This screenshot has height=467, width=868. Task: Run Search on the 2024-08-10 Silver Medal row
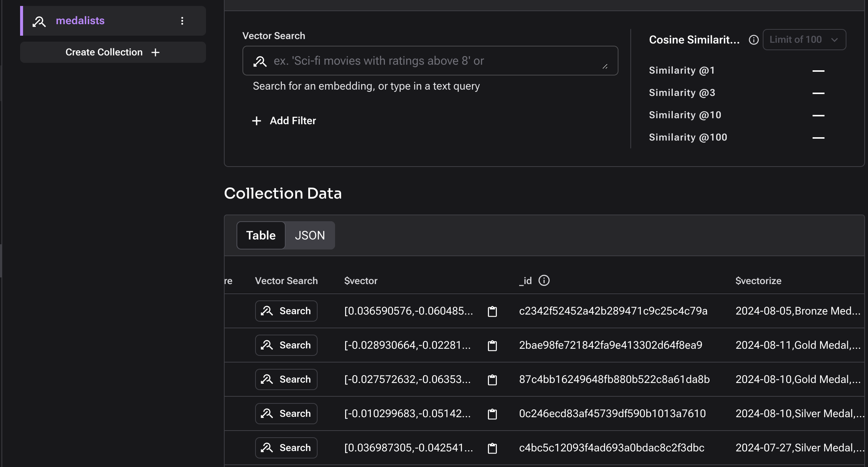tap(286, 413)
